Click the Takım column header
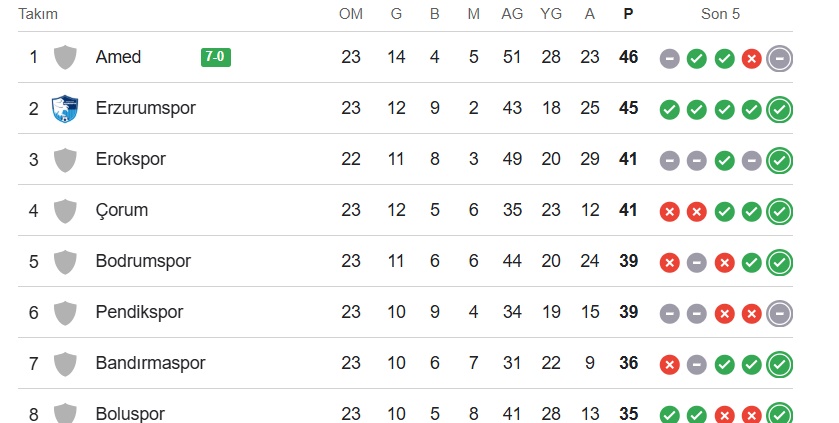The width and height of the screenshot is (839, 423). pyautogui.click(x=38, y=14)
